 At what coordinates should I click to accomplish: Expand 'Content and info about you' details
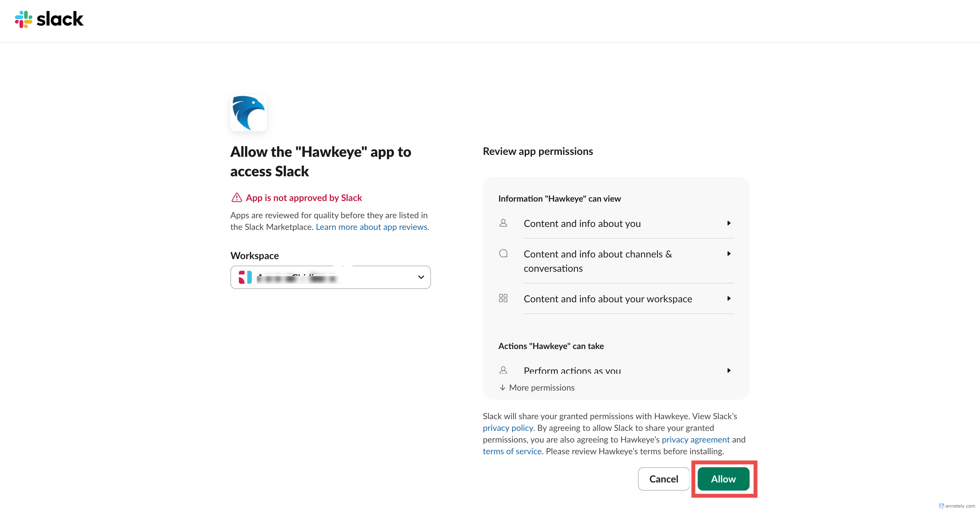pyautogui.click(x=729, y=223)
